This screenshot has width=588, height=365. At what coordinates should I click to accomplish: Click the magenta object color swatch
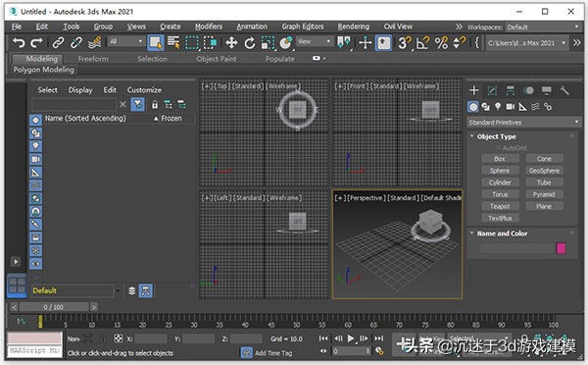[x=561, y=248]
